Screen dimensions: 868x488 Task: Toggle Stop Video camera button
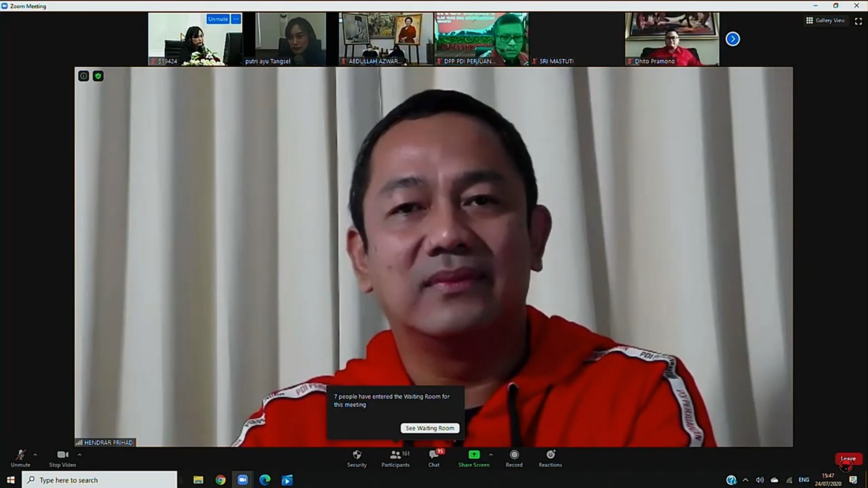62,458
